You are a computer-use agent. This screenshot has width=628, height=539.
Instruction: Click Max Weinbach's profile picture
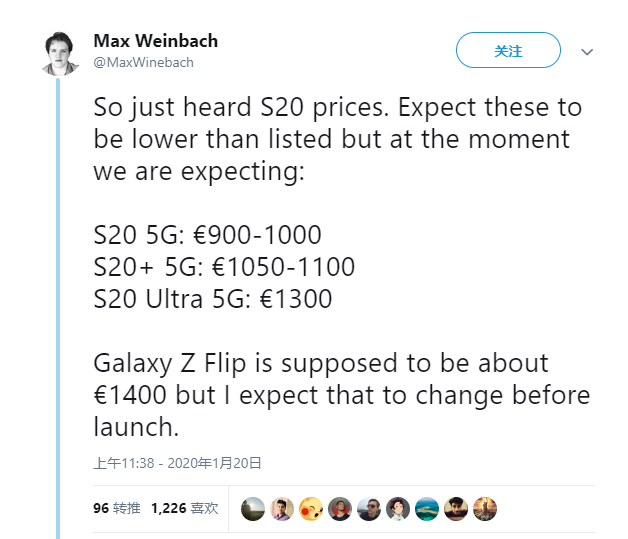(58, 52)
